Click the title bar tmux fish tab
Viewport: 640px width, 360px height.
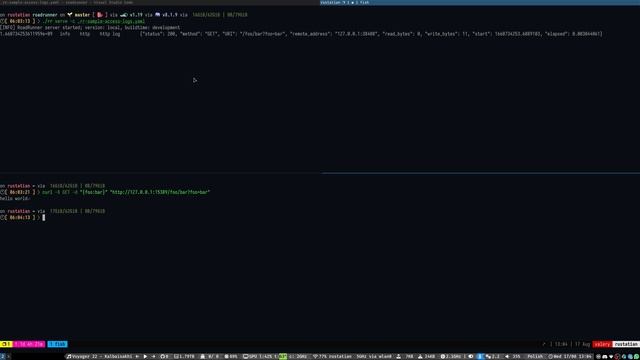tap(344, 2)
